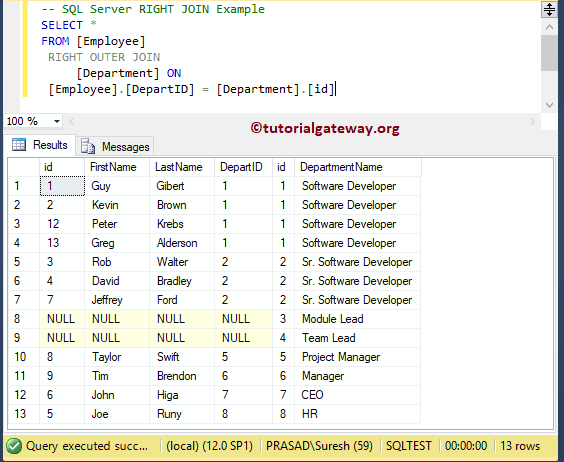This screenshot has height=462, width=564.
Task: Click the horizontal scrollbar right arrow
Action: 532,122
